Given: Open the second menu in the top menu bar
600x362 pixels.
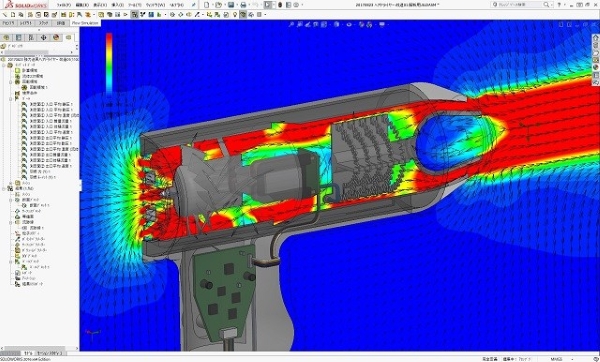Looking at the screenshot, I should tap(82, 5).
